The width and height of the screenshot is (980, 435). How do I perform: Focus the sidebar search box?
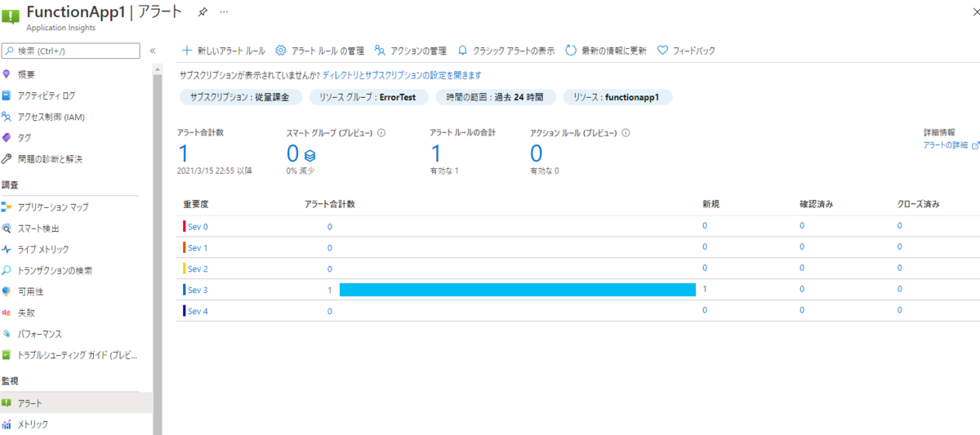tap(71, 51)
